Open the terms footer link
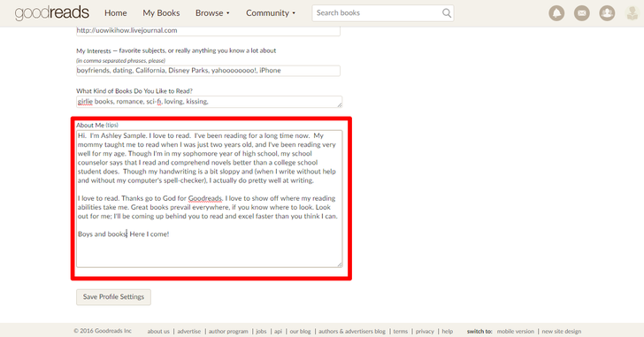The image size is (644, 337). (x=401, y=332)
